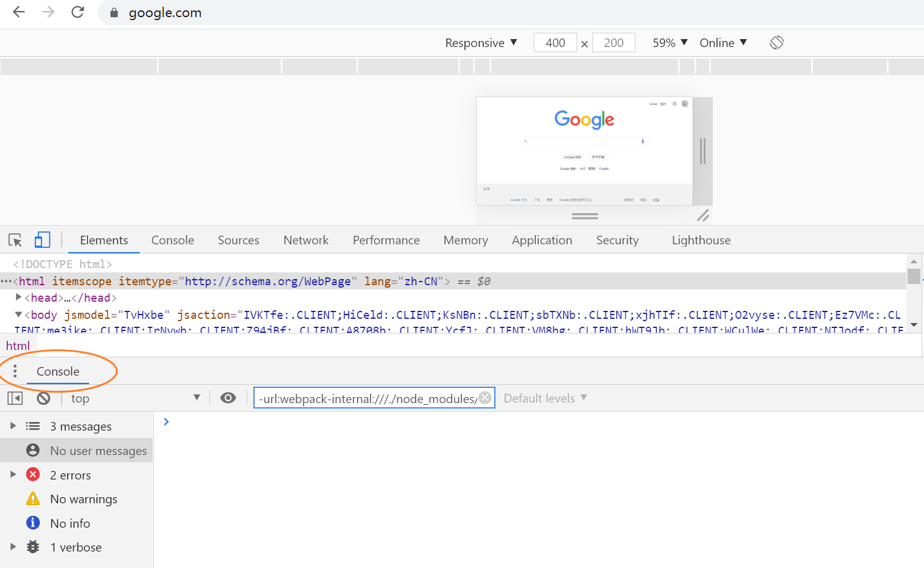Open the Default levels dropdown
924x568 pixels.
(546, 398)
